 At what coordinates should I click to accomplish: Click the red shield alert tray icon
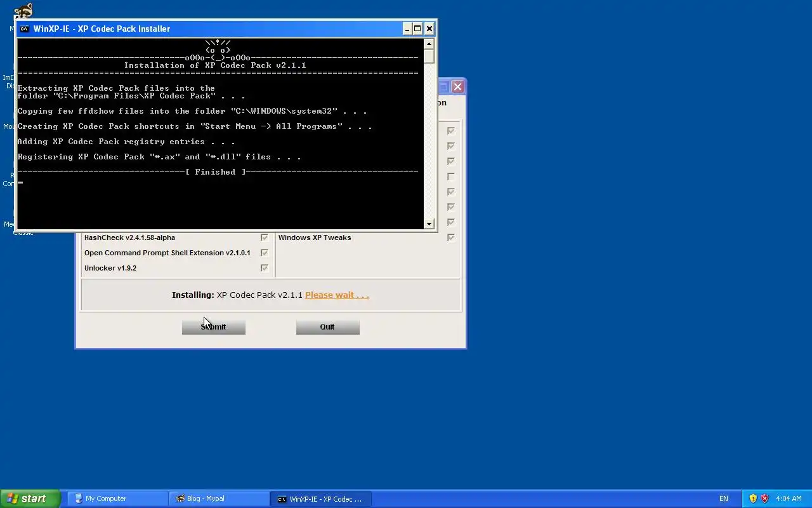764,498
